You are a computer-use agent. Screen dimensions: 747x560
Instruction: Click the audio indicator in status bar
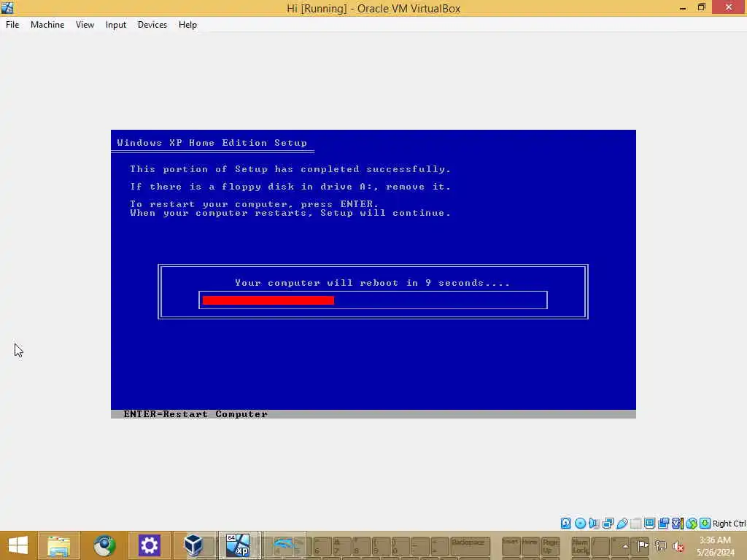594,524
